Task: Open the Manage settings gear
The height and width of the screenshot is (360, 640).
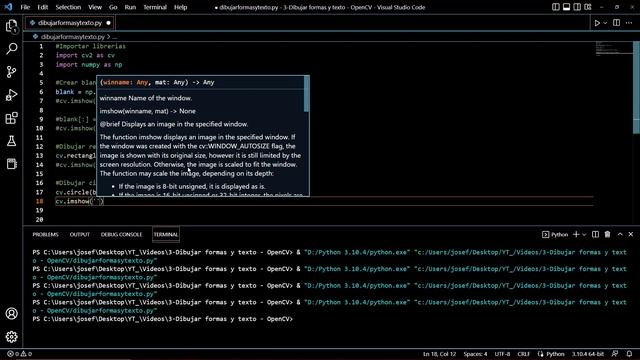Action: (x=11, y=337)
